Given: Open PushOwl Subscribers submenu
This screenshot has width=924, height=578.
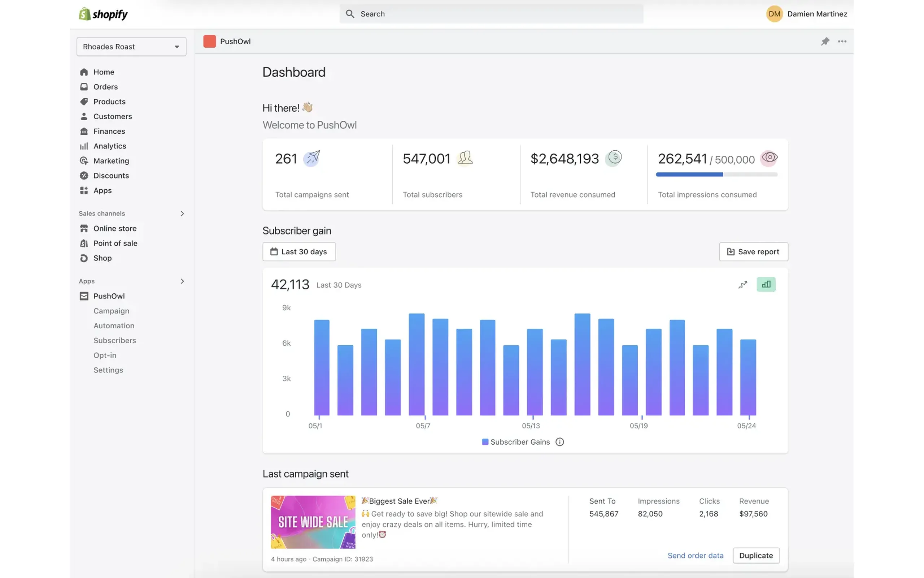Looking at the screenshot, I should 114,341.
